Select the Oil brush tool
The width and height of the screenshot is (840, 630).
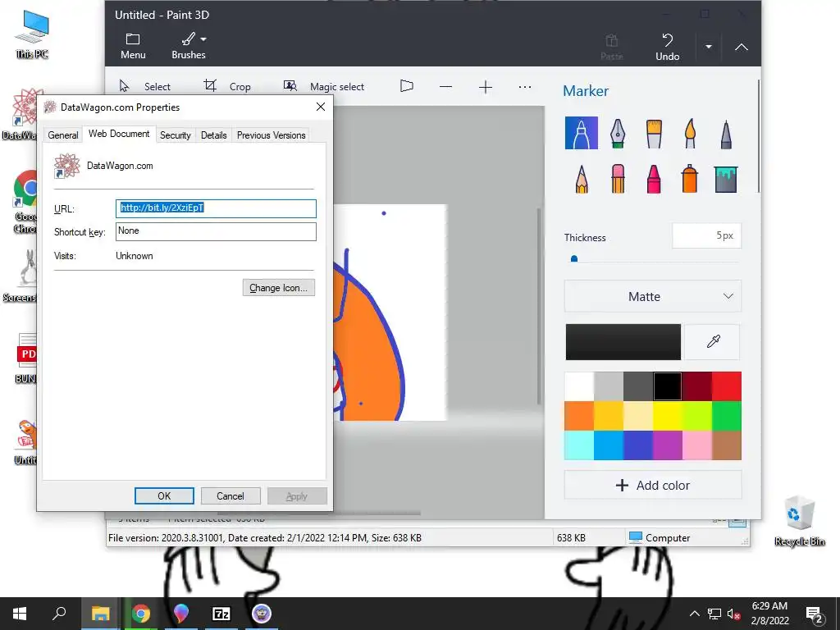(x=654, y=133)
